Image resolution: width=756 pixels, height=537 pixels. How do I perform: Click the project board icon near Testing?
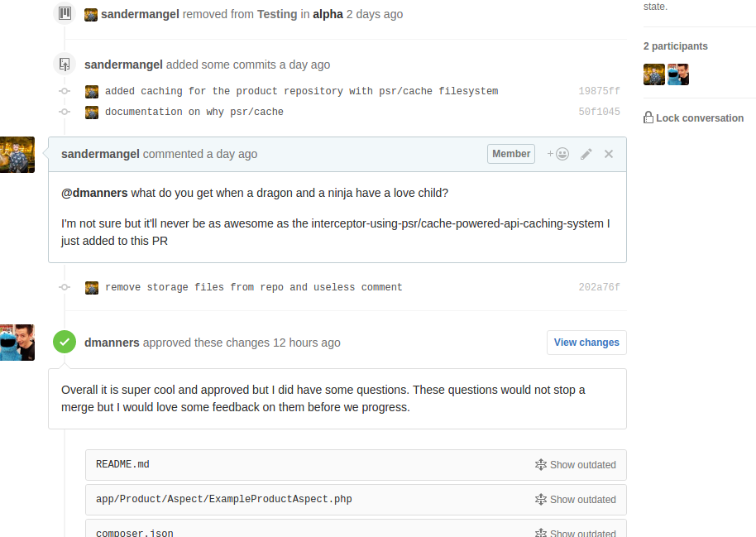[65, 13]
